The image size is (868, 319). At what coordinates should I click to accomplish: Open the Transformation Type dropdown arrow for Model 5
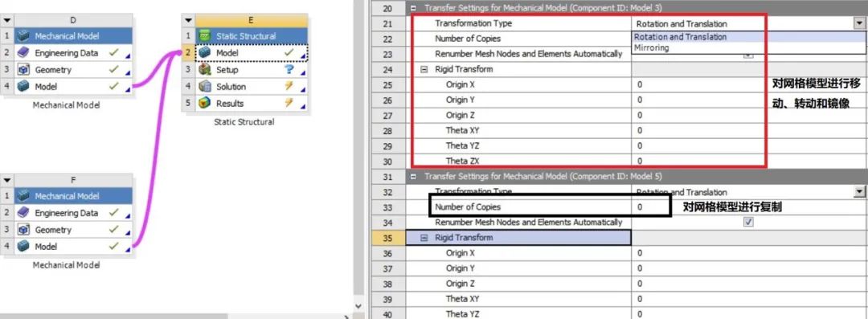pos(858,192)
